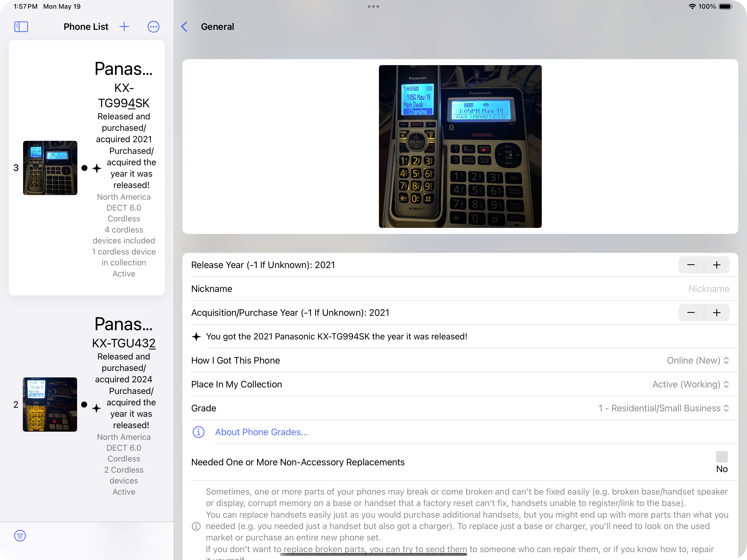Select the KX-TG994SK thumbnail in the list

(x=50, y=168)
